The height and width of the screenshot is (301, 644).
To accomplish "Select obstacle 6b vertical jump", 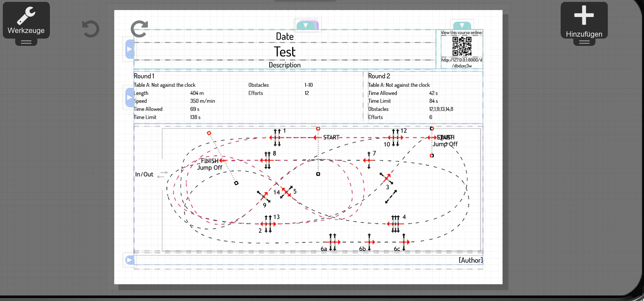I will tap(369, 242).
